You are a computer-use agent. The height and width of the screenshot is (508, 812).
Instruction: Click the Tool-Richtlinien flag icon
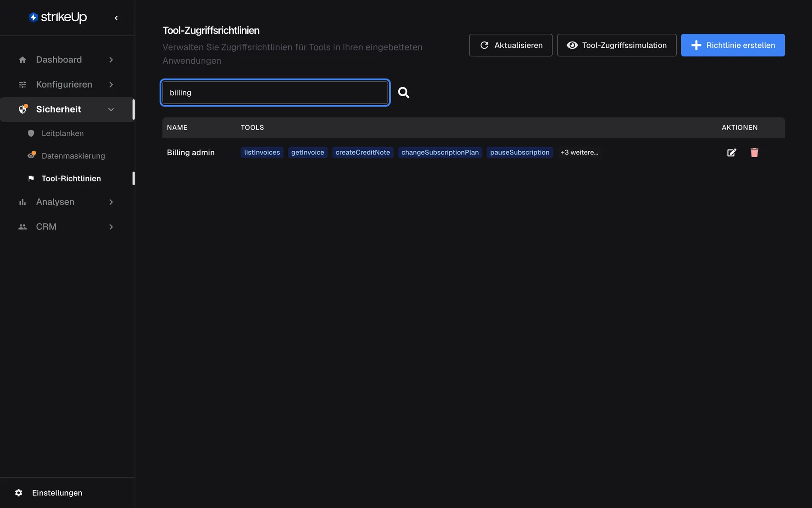pos(31,178)
